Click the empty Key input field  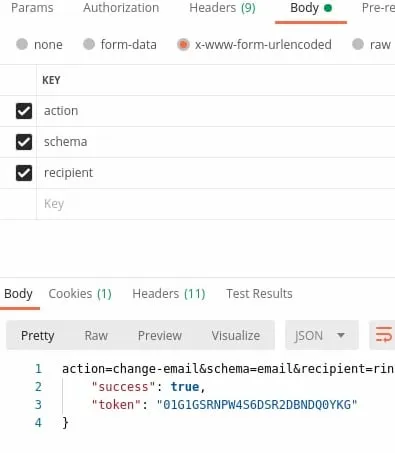pyautogui.click(x=216, y=204)
